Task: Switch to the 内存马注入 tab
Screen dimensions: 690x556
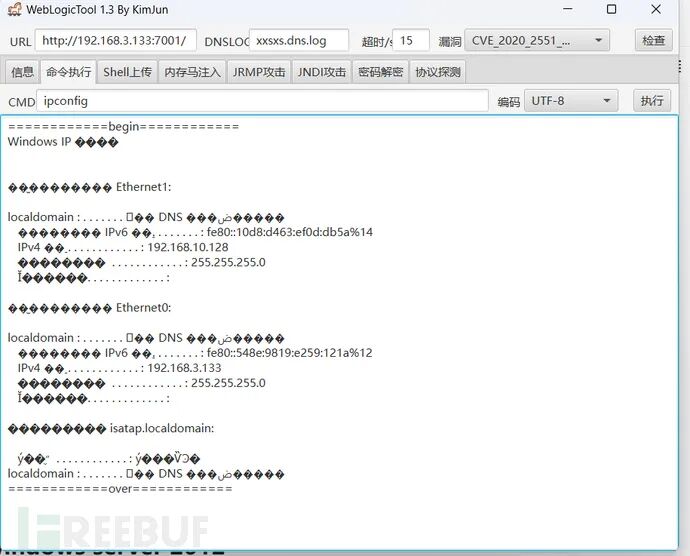Action: click(x=192, y=72)
